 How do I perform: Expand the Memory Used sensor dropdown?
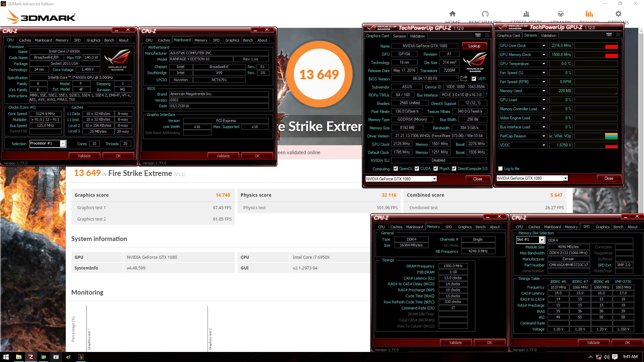[x=544, y=91]
